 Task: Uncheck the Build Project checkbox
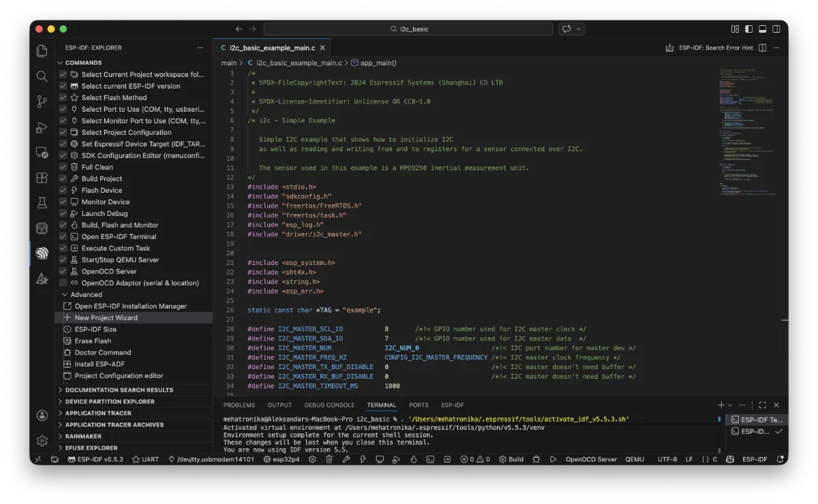coord(63,178)
